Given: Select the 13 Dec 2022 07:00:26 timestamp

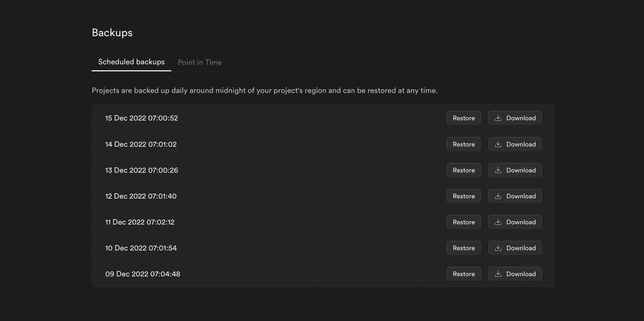Looking at the screenshot, I should tap(142, 170).
